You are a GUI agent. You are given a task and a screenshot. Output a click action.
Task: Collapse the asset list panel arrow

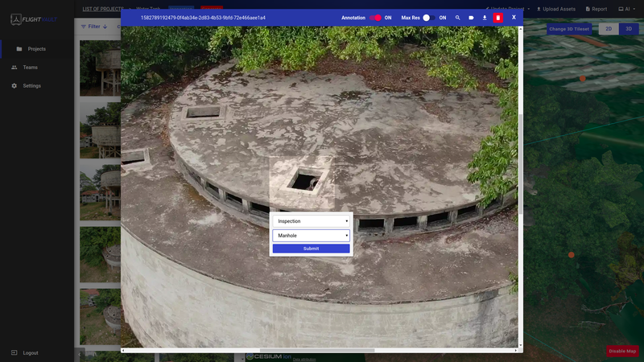(x=79, y=355)
